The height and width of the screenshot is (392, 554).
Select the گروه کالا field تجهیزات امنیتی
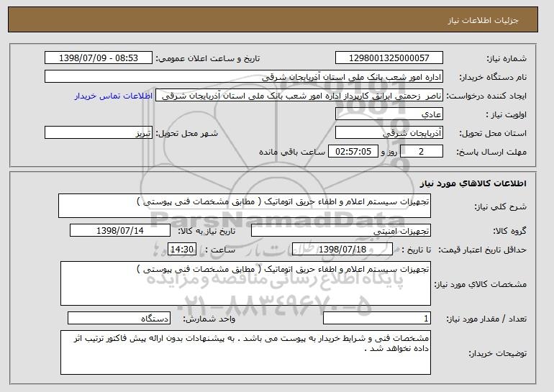pyautogui.click(x=341, y=231)
